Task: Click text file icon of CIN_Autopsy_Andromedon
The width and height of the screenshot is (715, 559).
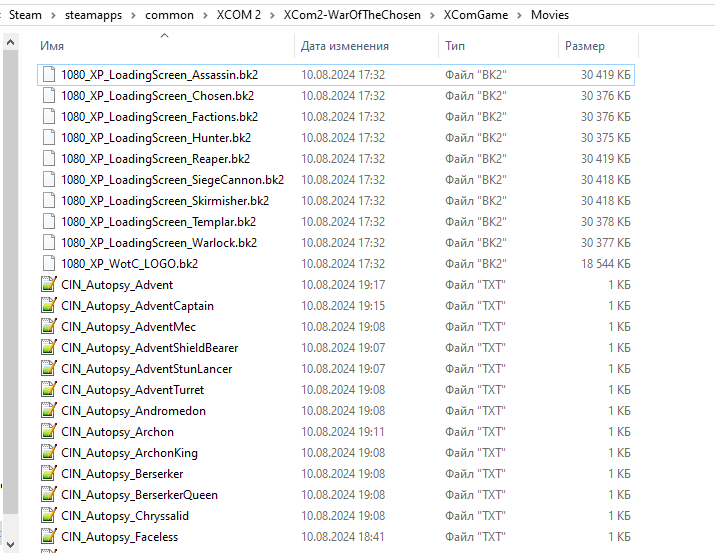Action: [49, 410]
